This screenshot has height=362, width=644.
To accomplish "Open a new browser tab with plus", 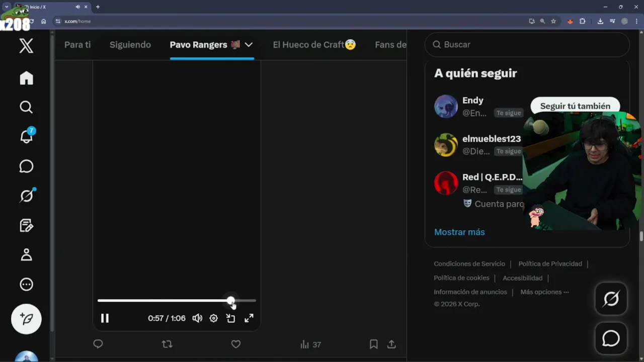I will pyautogui.click(x=98, y=7).
